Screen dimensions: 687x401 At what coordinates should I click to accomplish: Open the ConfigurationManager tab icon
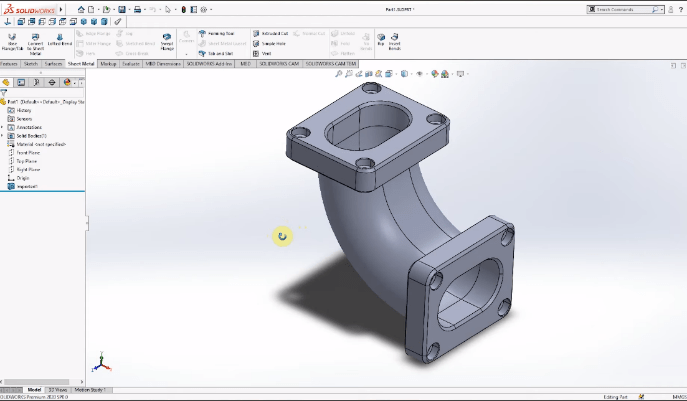(36, 82)
